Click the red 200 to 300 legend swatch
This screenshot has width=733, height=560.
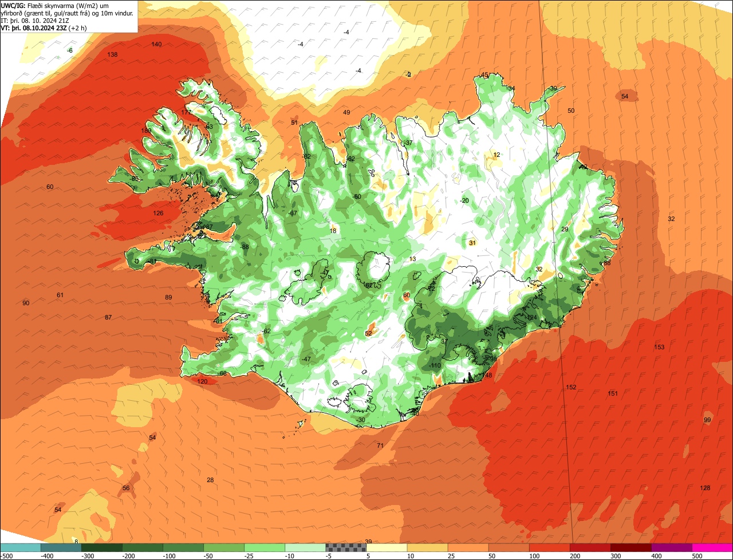pos(589,547)
